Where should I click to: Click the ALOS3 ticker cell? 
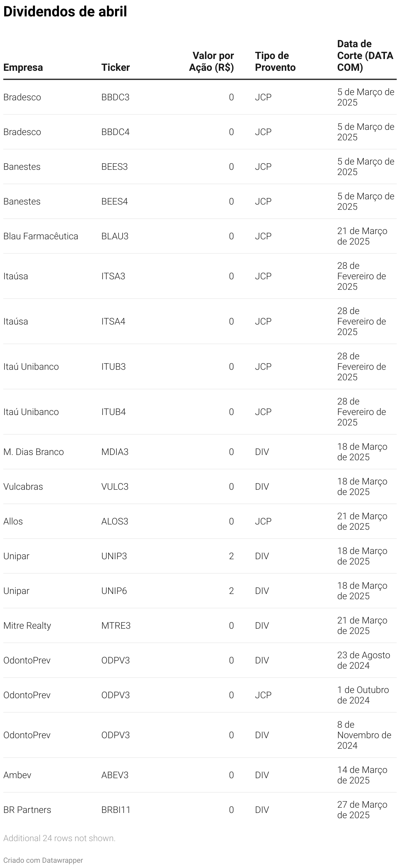click(114, 521)
